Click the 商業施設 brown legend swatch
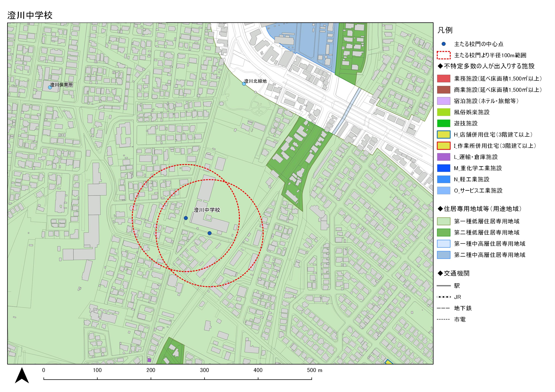The image size is (555, 392). (444, 90)
